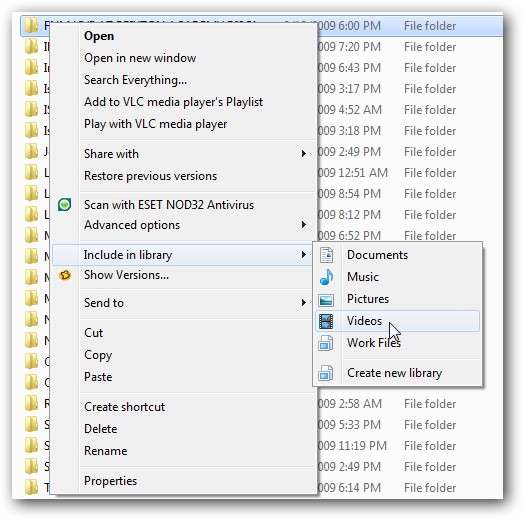Click folder icon in the 8:12 PM row

pos(31,215)
